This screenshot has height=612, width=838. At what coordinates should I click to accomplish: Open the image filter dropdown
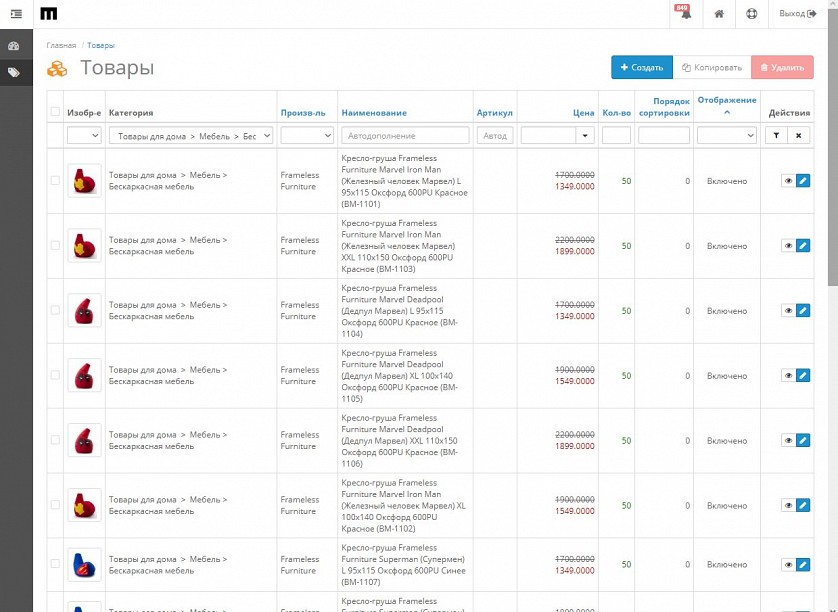(x=84, y=136)
